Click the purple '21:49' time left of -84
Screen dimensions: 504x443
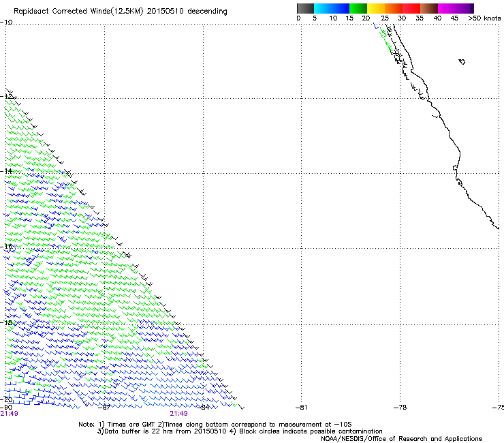tap(178, 414)
